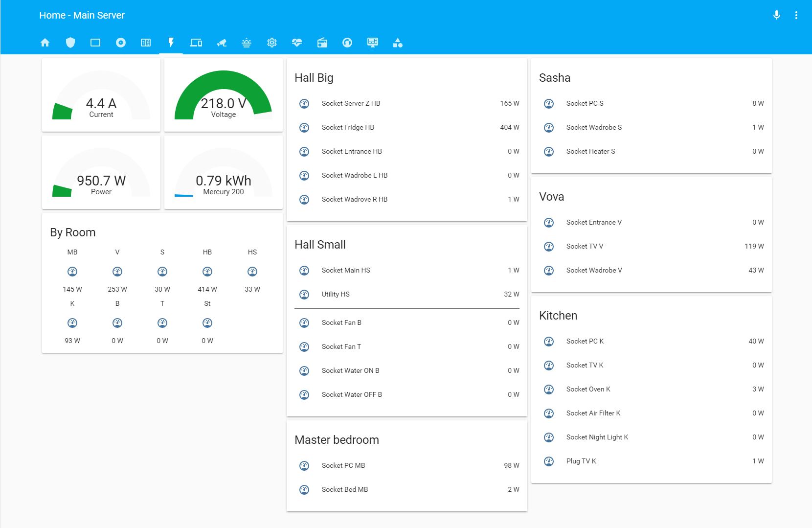Open the Voltage gauge card
This screenshot has height=528, width=812.
tap(224, 95)
